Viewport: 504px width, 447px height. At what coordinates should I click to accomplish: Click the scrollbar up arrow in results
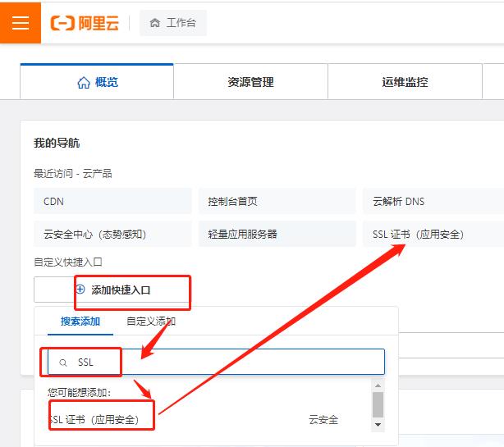(x=378, y=385)
